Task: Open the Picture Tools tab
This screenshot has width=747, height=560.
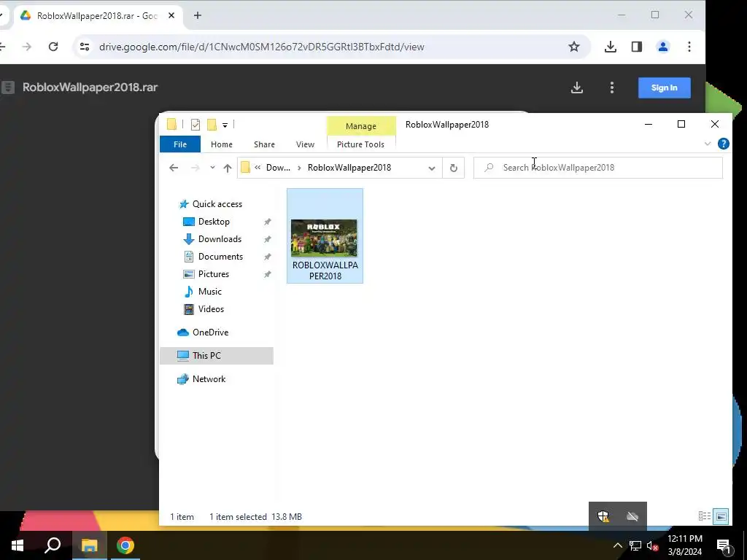Action: (360, 144)
